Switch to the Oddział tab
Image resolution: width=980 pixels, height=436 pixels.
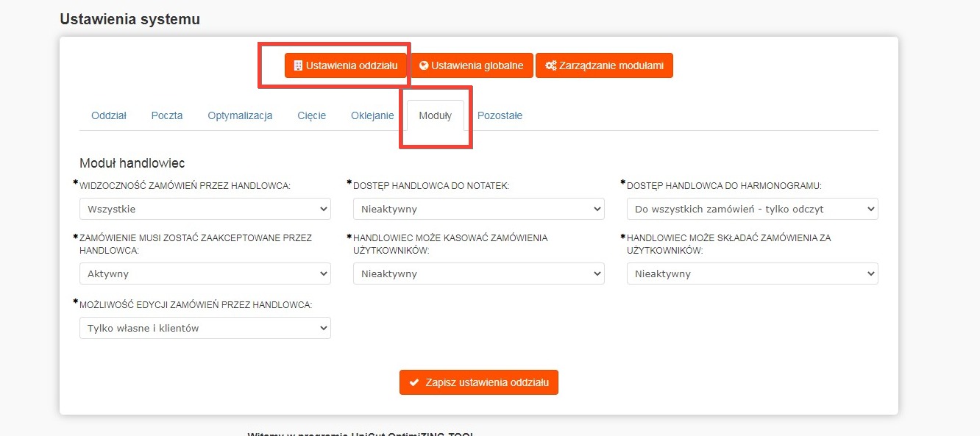pyautogui.click(x=109, y=115)
